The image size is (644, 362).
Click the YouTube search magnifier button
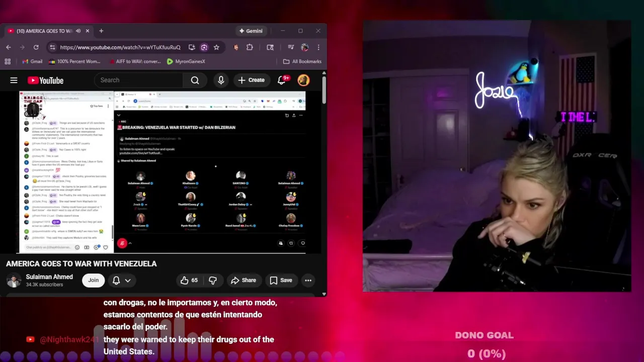pos(195,80)
